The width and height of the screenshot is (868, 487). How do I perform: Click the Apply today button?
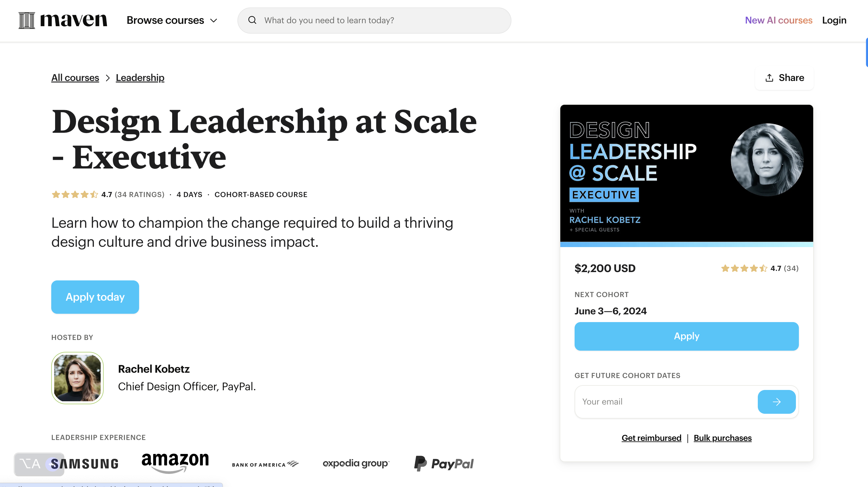[95, 297]
